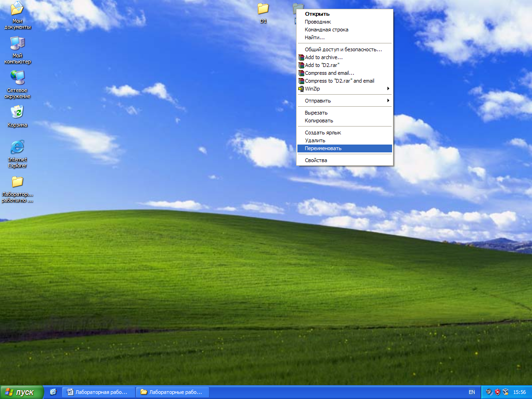Expand the WinZip submenu arrow

[x=388, y=89]
